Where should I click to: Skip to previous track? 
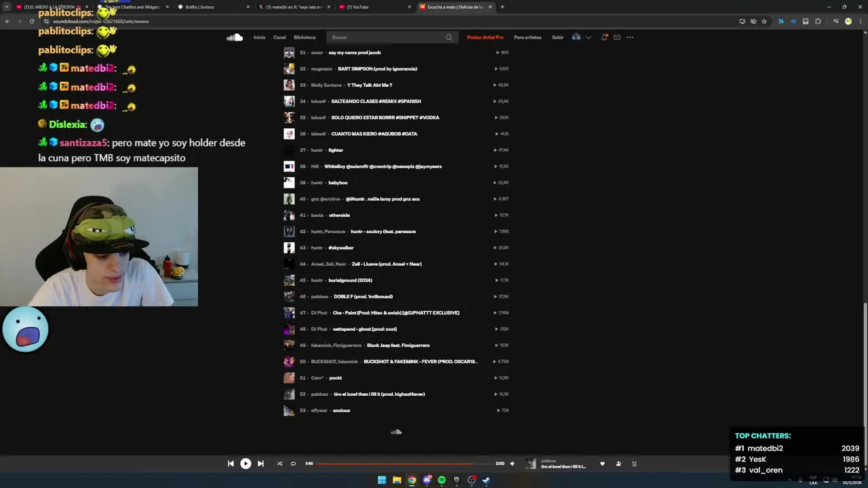click(231, 464)
